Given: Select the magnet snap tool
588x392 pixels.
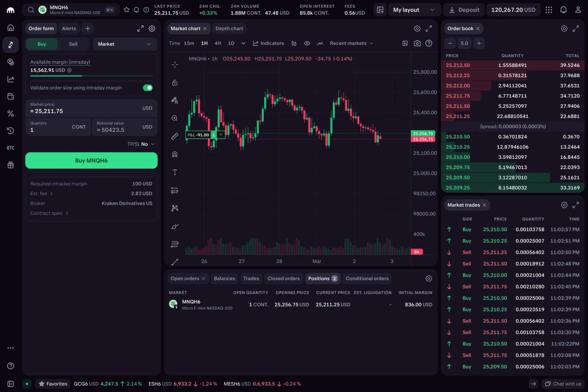Looking at the screenshot, I should click(175, 154).
